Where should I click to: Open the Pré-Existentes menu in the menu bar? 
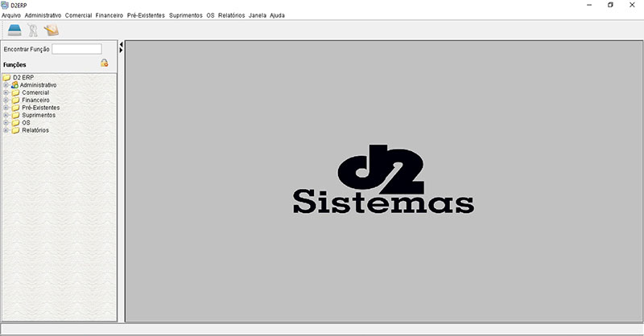click(x=146, y=15)
